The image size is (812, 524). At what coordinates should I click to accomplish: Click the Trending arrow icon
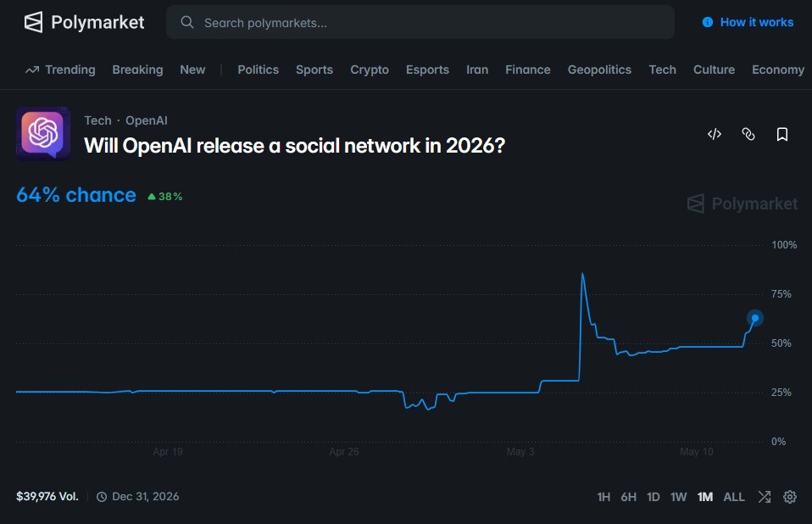32,70
